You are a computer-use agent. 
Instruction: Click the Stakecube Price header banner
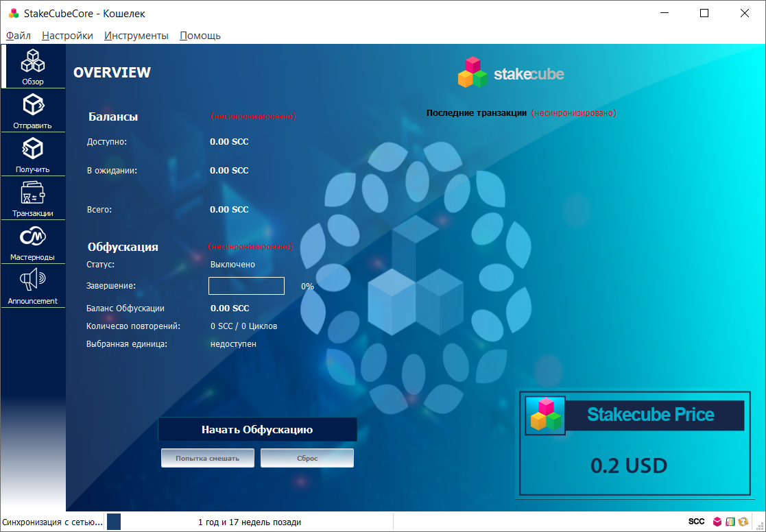pyautogui.click(x=654, y=415)
